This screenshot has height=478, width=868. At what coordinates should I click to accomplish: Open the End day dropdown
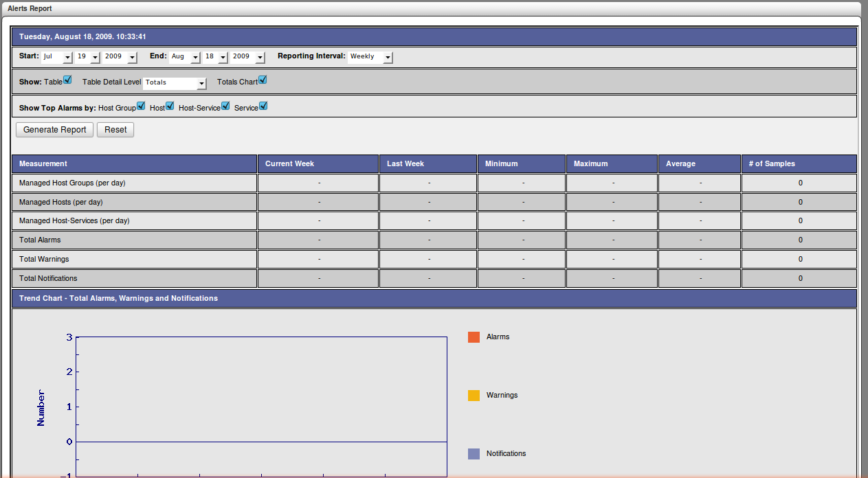pos(215,57)
